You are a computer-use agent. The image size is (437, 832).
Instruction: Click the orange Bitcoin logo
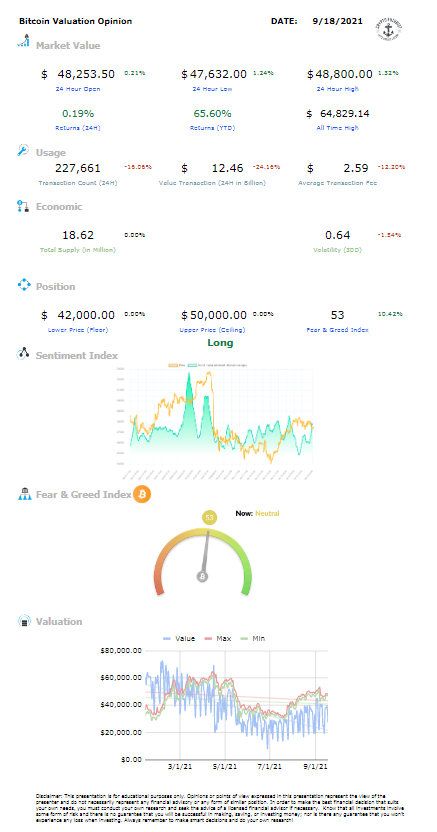point(142,495)
